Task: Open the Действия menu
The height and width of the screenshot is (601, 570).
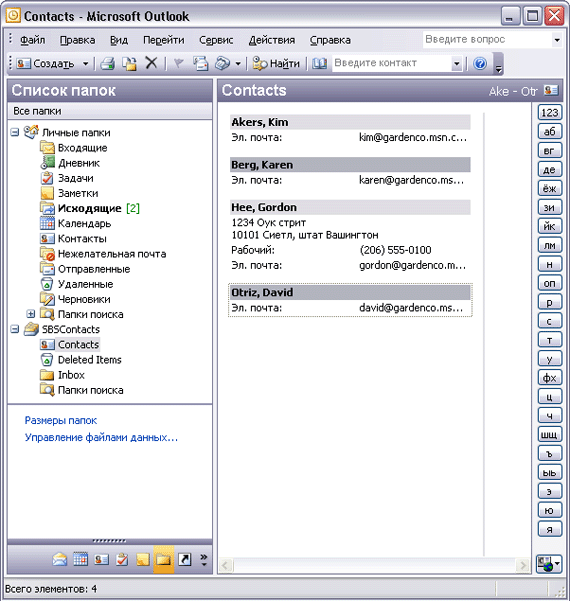Action: 272,40
